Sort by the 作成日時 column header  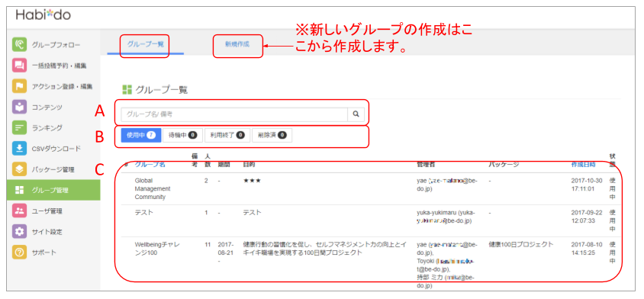tap(584, 164)
